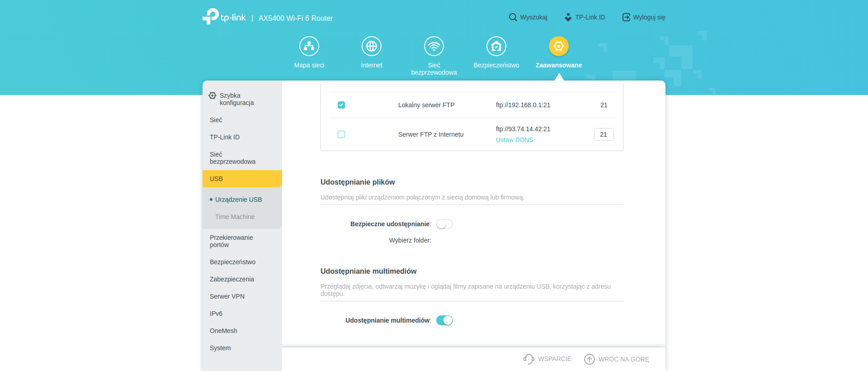Expand the System sidebar section
The width and height of the screenshot is (868, 371).
pos(220,348)
